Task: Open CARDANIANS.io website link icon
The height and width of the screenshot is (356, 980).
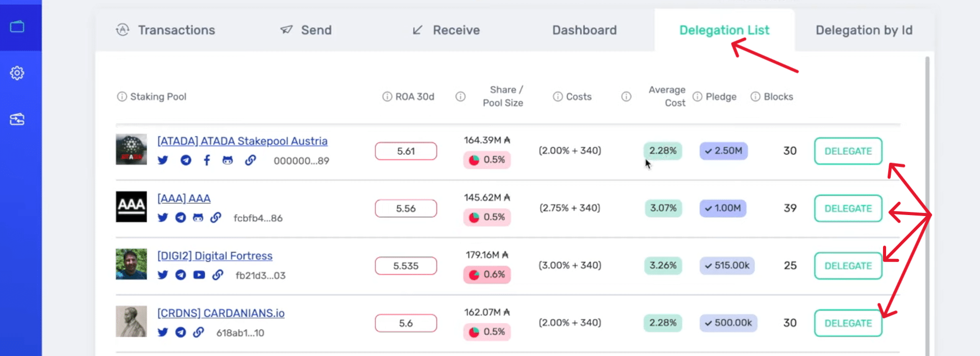Action: [199, 333]
